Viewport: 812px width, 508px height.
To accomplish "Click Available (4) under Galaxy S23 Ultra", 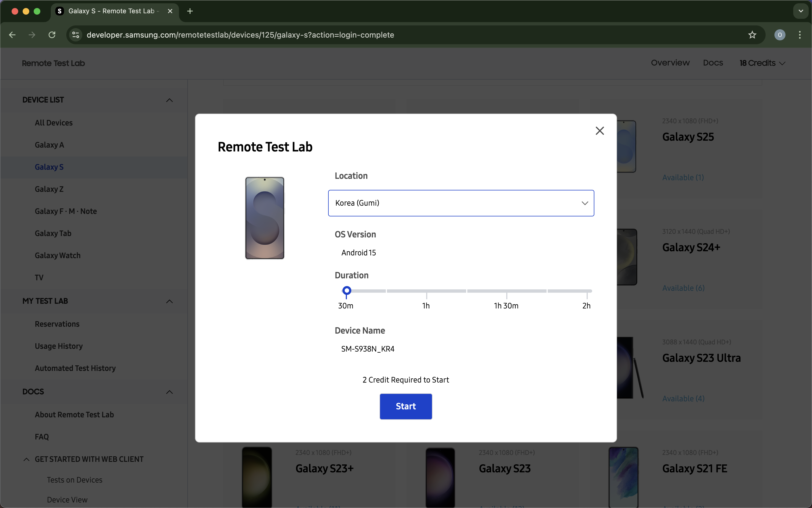I will [x=683, y=399].
